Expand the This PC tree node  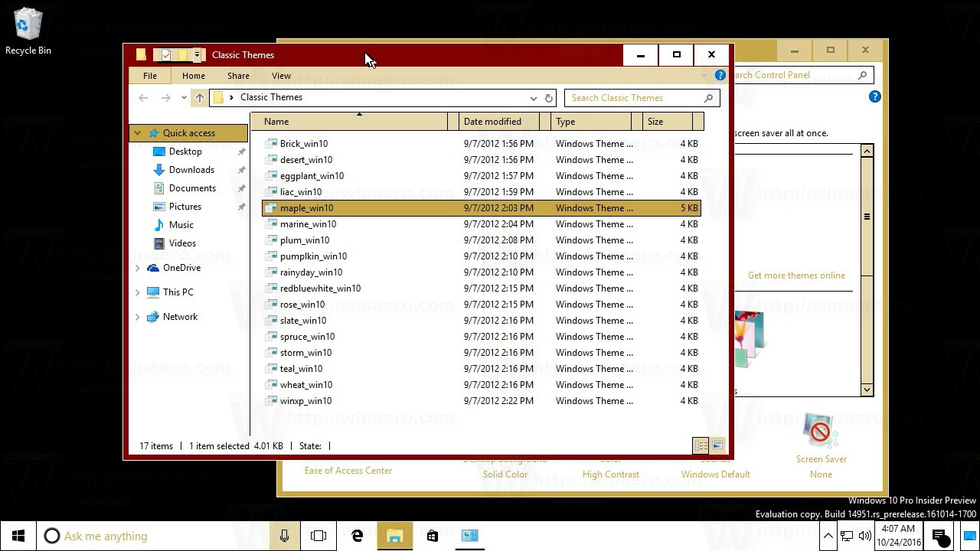[x=137, y=292]
